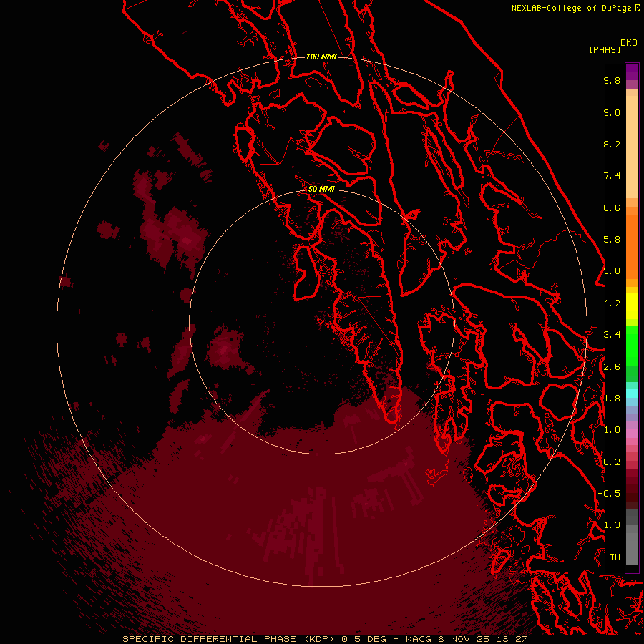Click the TH threshold label
This screenshot has height=644, width=644.
click(x=615, y=557)
